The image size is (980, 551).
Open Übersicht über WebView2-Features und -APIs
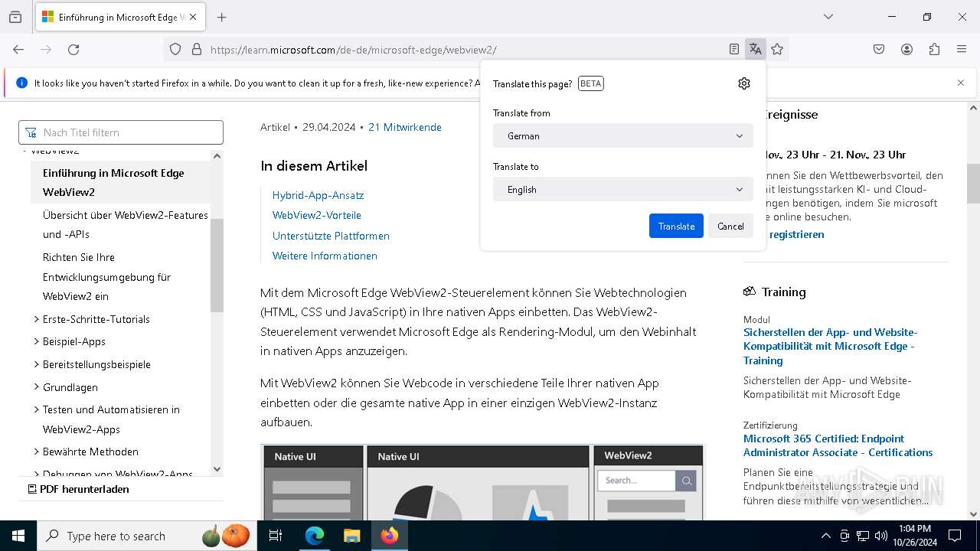coord(126,224)
